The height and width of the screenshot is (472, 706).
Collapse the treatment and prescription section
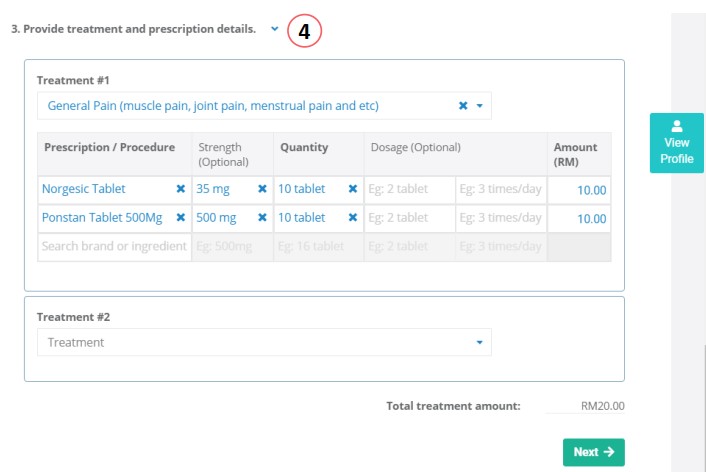pos(274,30)
